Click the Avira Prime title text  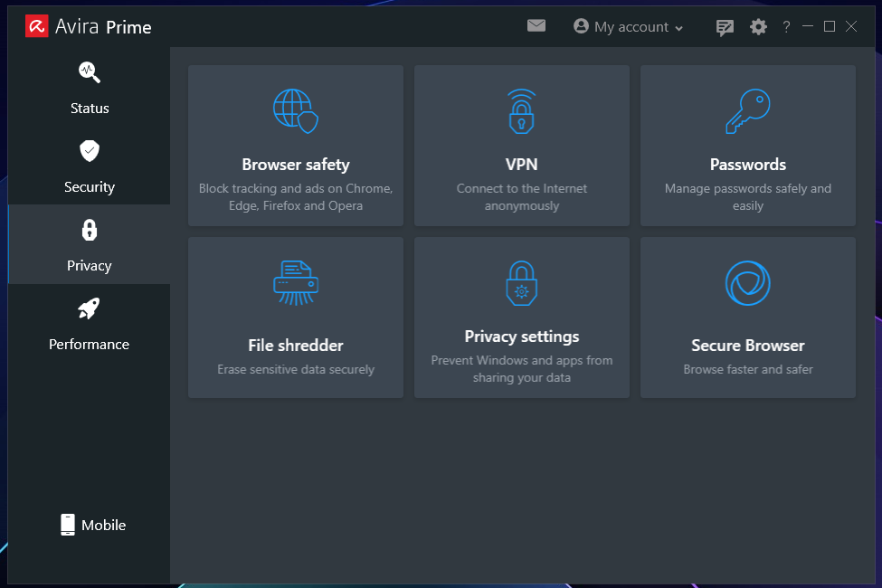point(103,26)
